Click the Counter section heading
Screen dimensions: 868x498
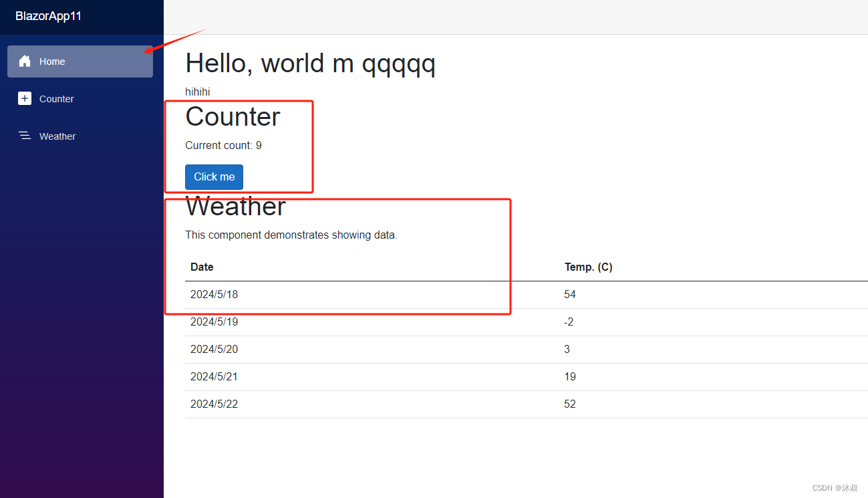pos(233,116)
